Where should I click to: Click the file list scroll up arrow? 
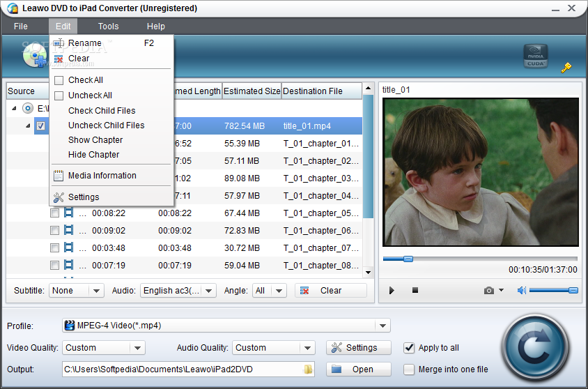pos(369,88)
